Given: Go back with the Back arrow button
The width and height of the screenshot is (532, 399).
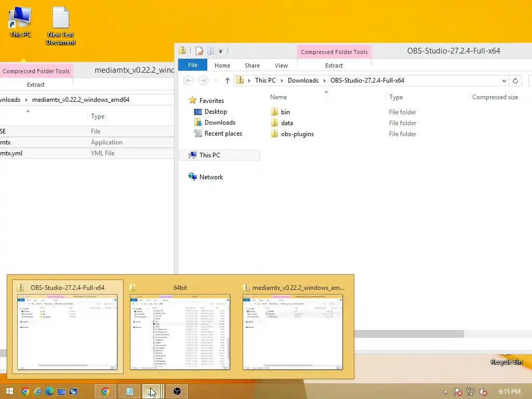Looking at the screenshot, I should 188,81.
